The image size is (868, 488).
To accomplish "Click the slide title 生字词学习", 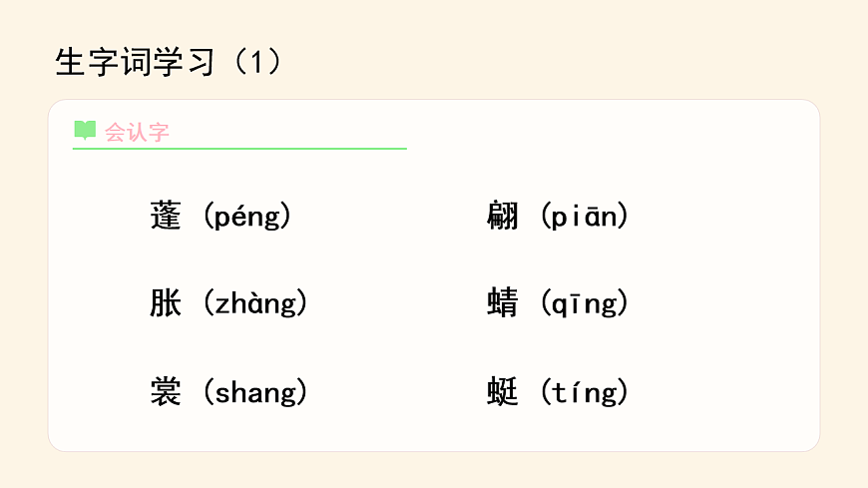I will 135,62.
